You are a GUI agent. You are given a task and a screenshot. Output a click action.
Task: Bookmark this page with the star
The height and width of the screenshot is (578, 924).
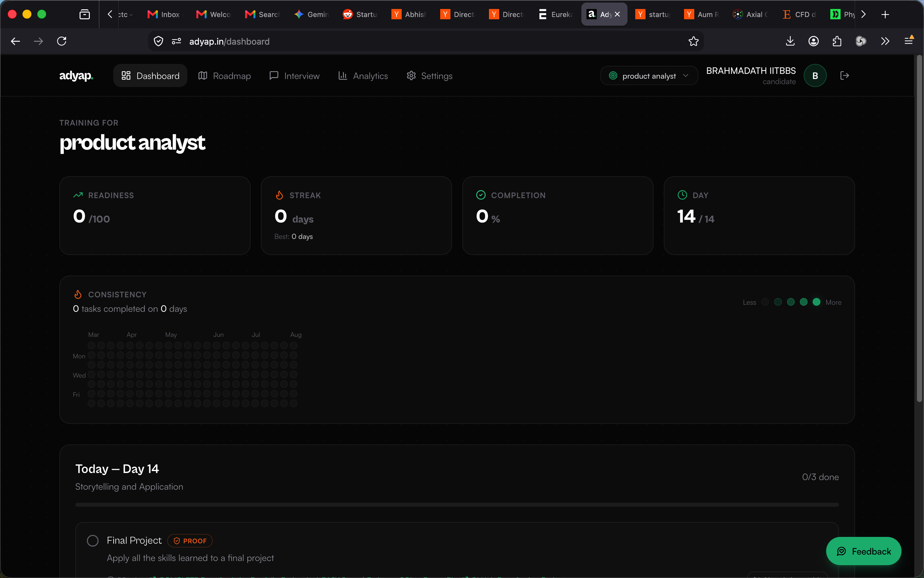693,41
